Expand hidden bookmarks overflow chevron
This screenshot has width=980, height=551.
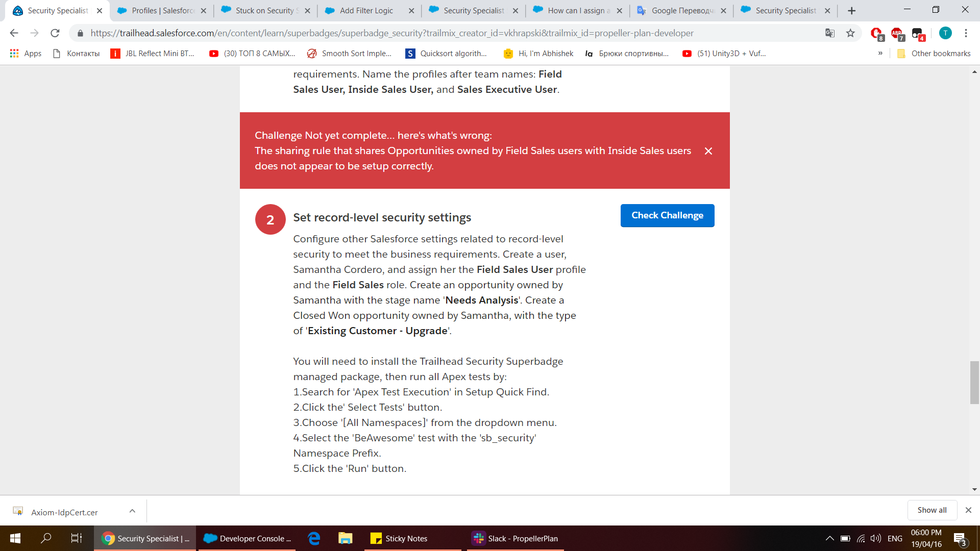pos(880,53)
